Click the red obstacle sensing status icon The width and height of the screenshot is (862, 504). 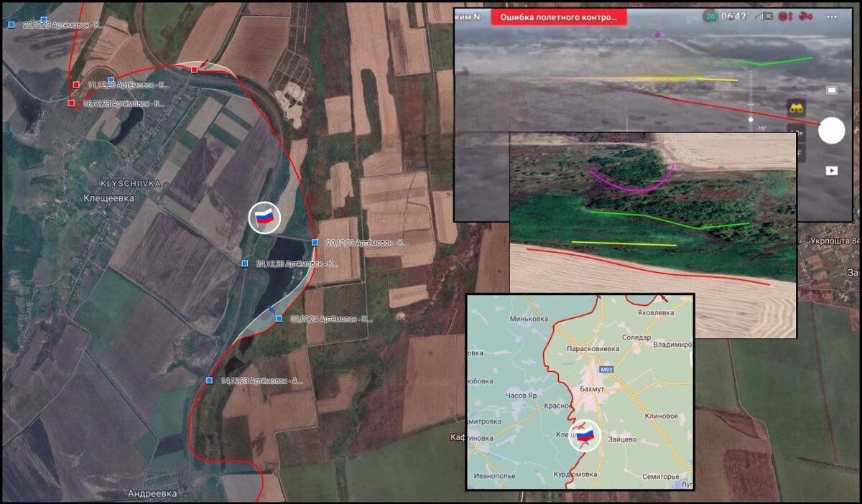point(805,16)
